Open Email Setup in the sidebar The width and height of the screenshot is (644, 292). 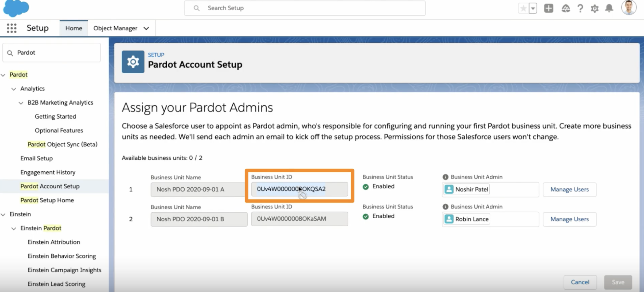coord(36,158)
